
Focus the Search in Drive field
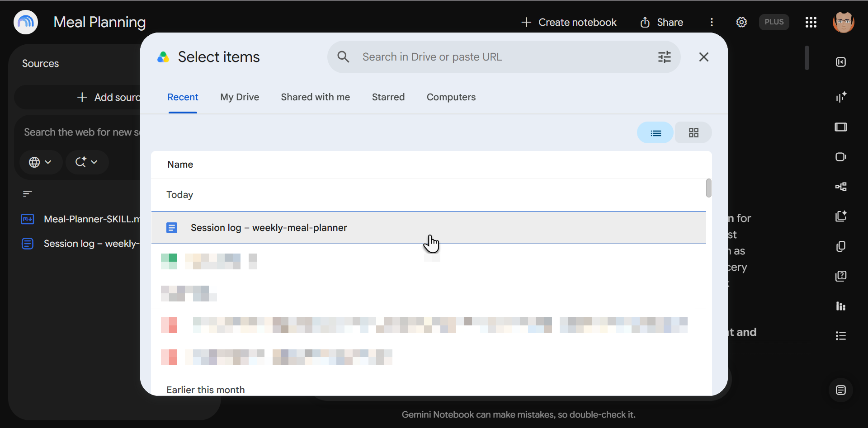click(x=504, y=57)
